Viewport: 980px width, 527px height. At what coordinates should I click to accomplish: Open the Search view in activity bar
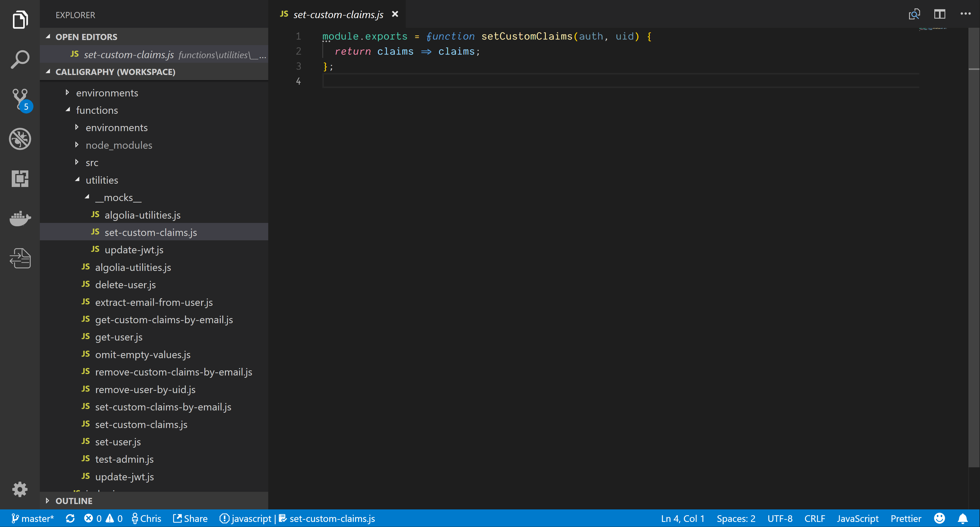pyautogui.click(x=20, y=59)
